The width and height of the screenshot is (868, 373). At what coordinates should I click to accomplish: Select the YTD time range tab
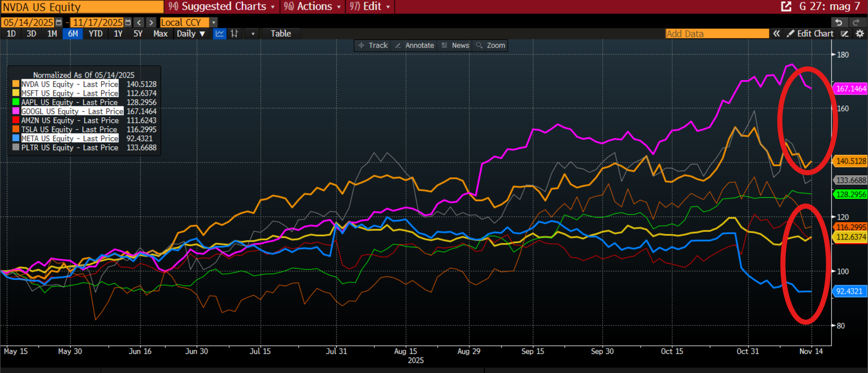point(95,33)
